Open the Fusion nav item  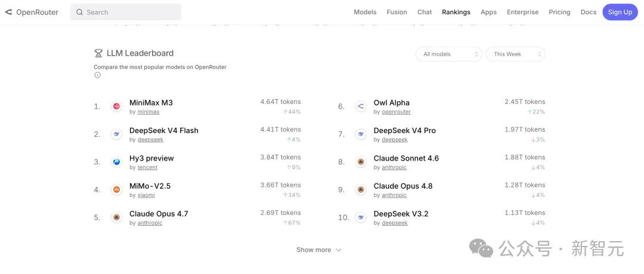coord(397,13)
